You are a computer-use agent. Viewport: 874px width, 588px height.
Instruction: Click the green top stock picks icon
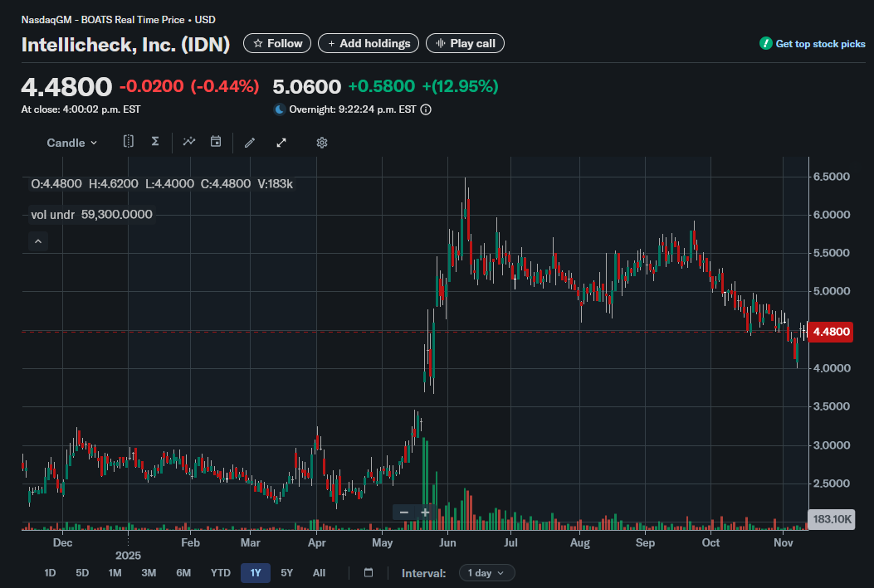click(x=766, y=43)
